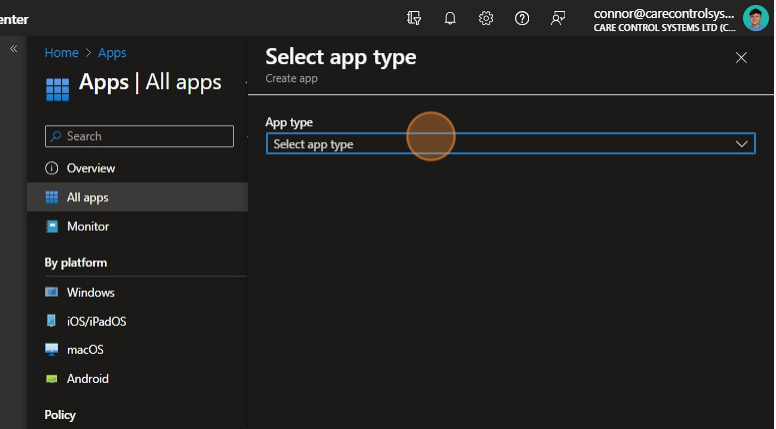Image resolution: width=776 pixels, height=429 pixels.
Task: Open the Cloud Shell portal icon
Action: point(414,18)
